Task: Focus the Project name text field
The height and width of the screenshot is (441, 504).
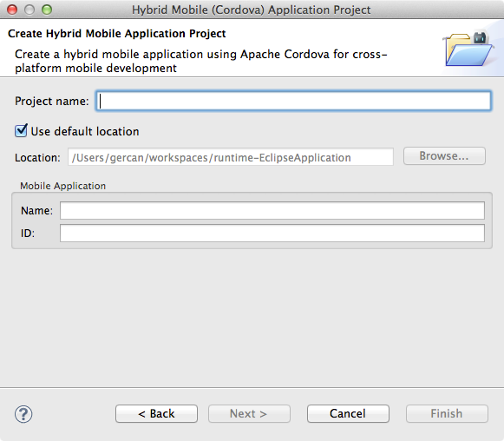Action: point(293,101)
